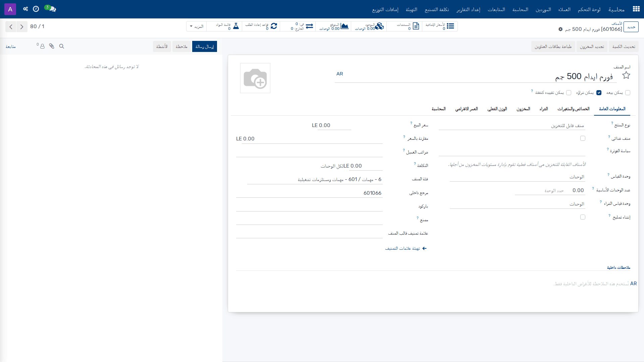This screenshot has width=644, height=362.
Task: Open the product type dropdown 'صنف قابل للتخزين'
Action: (x=512, y=126)
